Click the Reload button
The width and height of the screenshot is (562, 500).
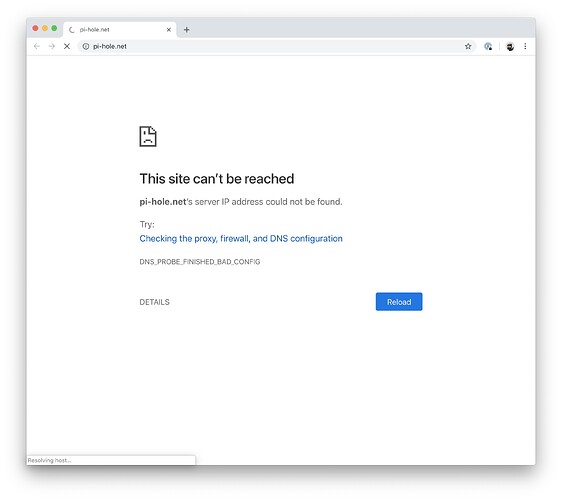[399, 302]
